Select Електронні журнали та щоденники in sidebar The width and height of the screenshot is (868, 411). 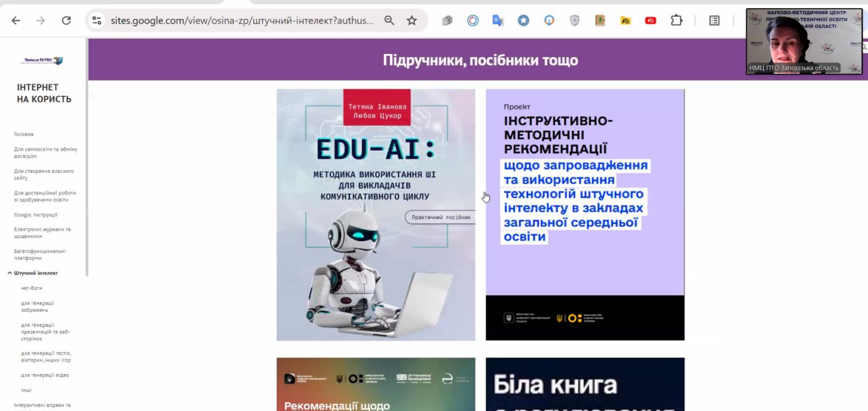(x=42, y=233)
